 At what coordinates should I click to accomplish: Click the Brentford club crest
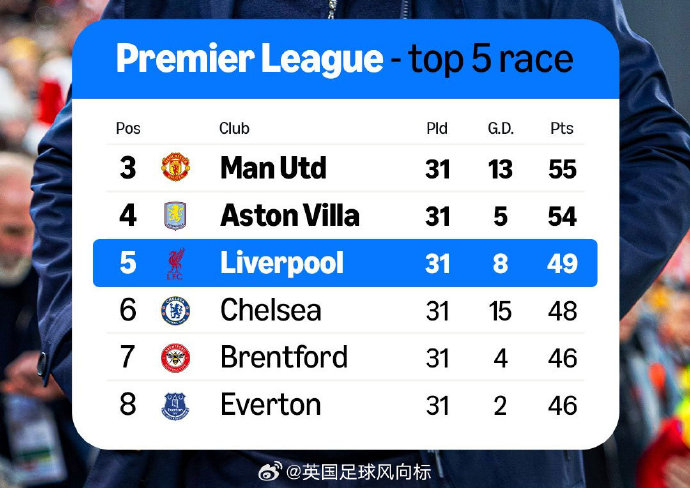coord(175,357)
